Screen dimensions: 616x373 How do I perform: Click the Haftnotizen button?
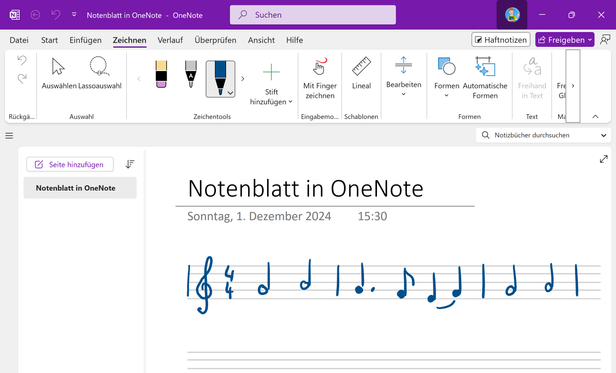[501, 40]
